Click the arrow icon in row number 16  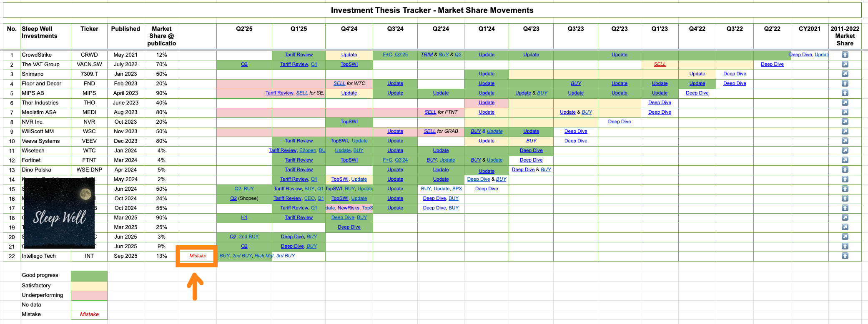845,198
